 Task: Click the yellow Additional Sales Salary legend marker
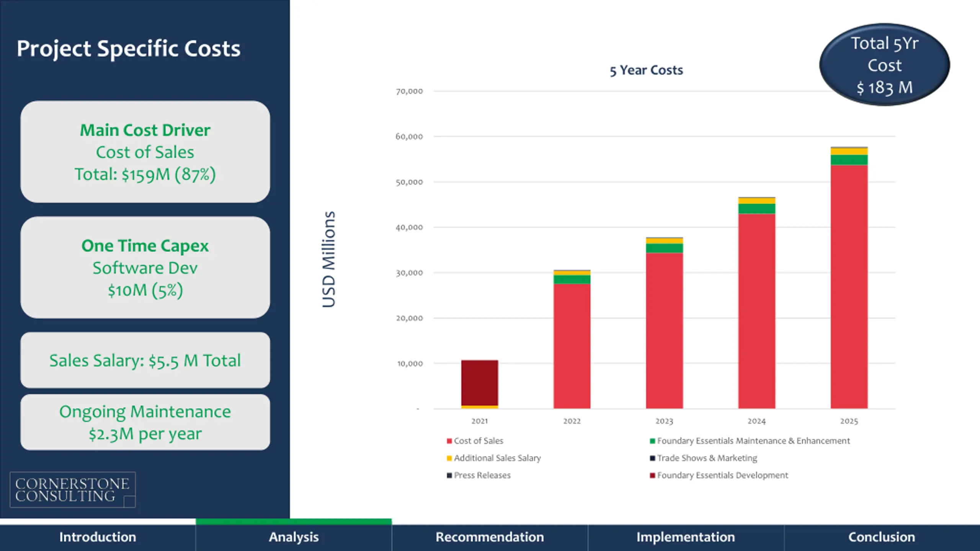tap(449, 458)
